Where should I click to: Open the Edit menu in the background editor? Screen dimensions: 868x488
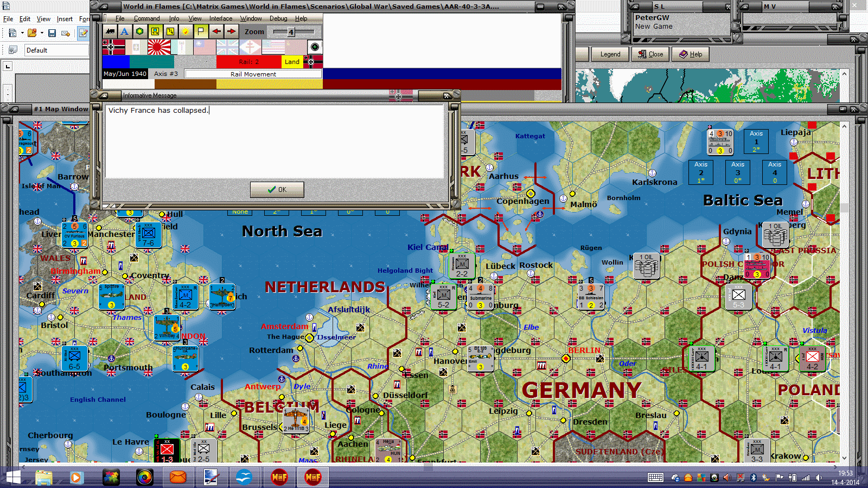[x=25, y=18]
